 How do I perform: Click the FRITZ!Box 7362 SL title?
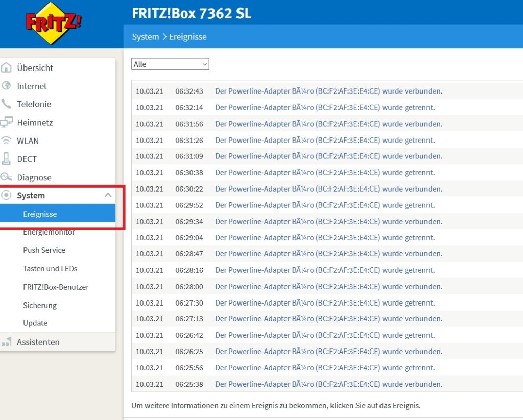pyautogui.click(x=192, y=13)
